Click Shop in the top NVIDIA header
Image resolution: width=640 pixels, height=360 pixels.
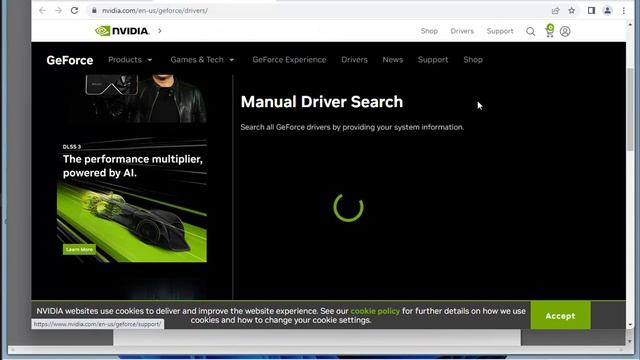[x=429, y=31]
